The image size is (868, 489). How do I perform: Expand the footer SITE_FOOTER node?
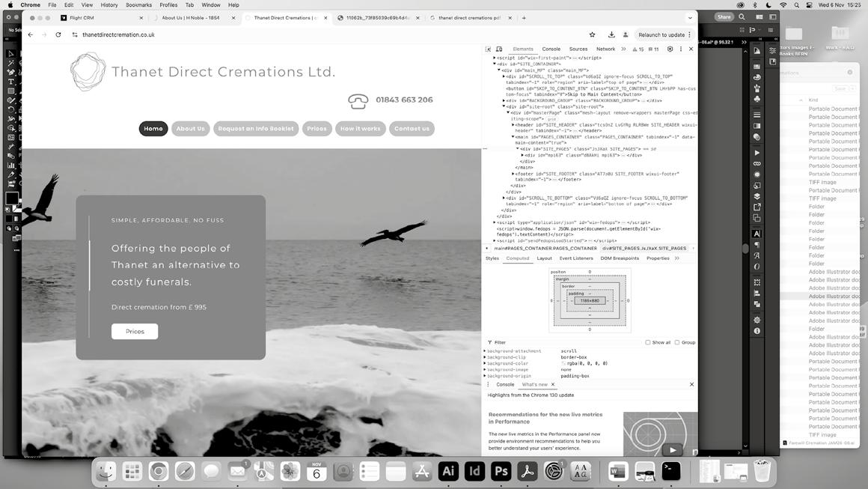[513, 174]
